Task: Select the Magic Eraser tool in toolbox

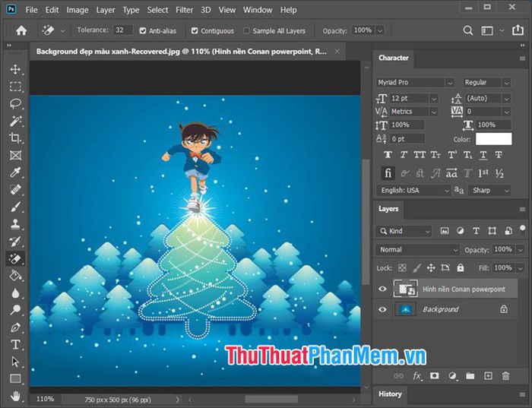Action: pyautogui.click(x=15, y=259)
